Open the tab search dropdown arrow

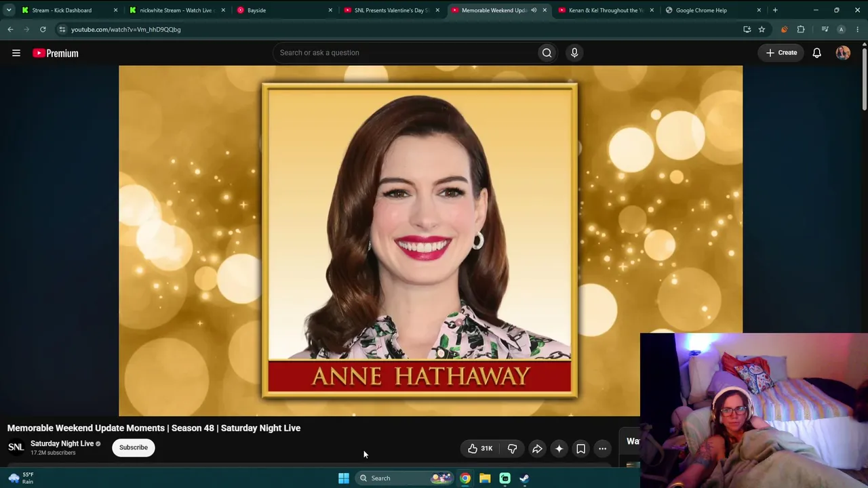click(9, 10)
